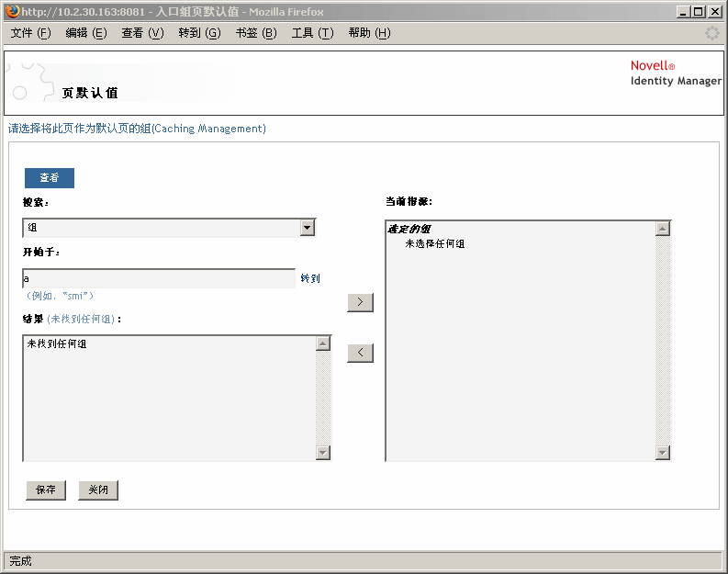Viewport: 728px width, 574px height.
Task: Select 未选择任何组 in current assignment list
Action: tap(434, 243)
